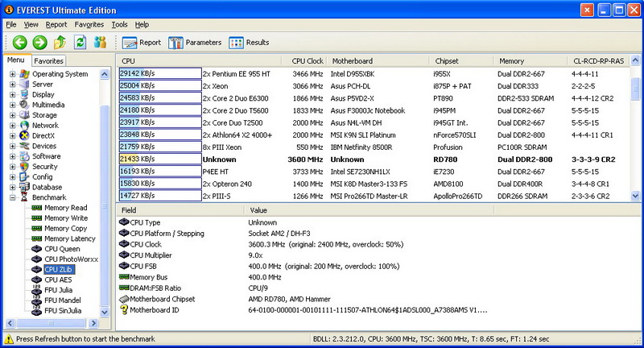Select CPU ZLib benchmark
Image resolution: width=644 pixels, height=348 pixels.
(x=59, y=270)
